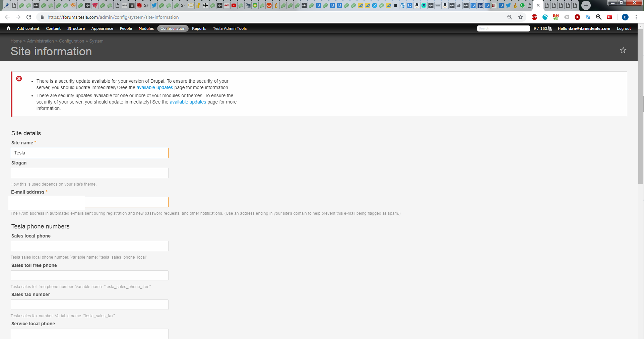Switch to the YouTube tab
This screenshot has width=644, height=339.
pos(234,5)
